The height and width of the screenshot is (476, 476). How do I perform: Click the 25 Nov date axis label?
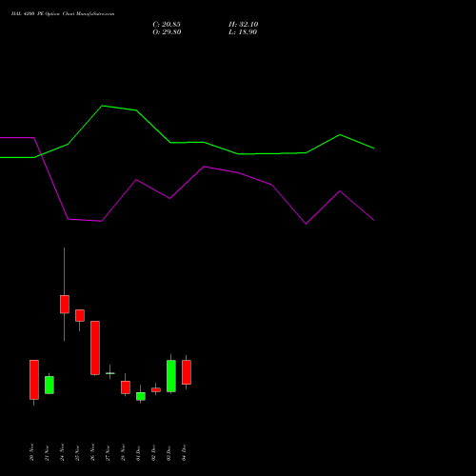tap(77, 452)
